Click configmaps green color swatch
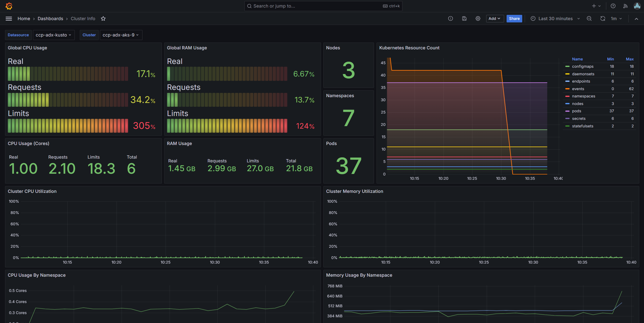Viewport: 644px width, 323px height. click(567, 66)
